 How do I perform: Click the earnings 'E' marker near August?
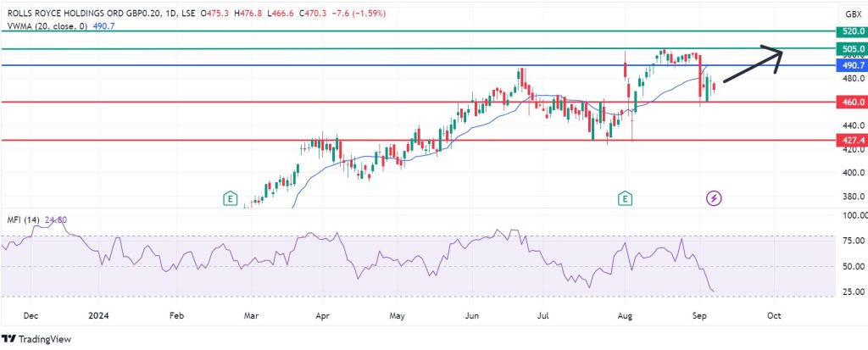(626, 197)
